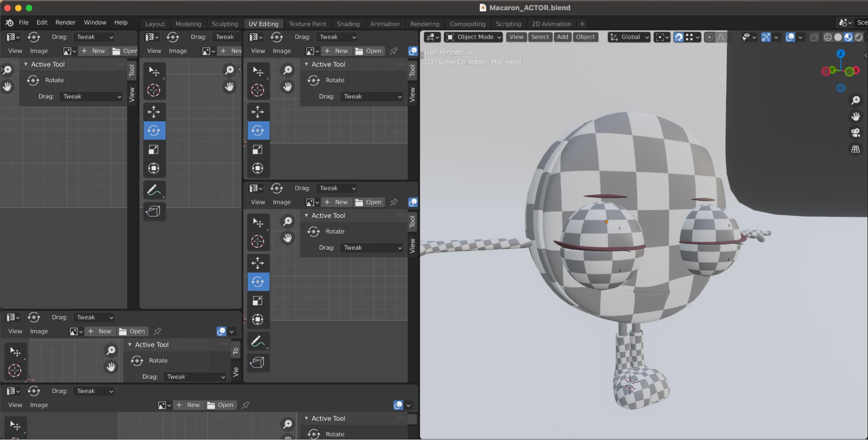
Task: Switch perspective/orthographic with the grid icon
Action: (855, 149)
